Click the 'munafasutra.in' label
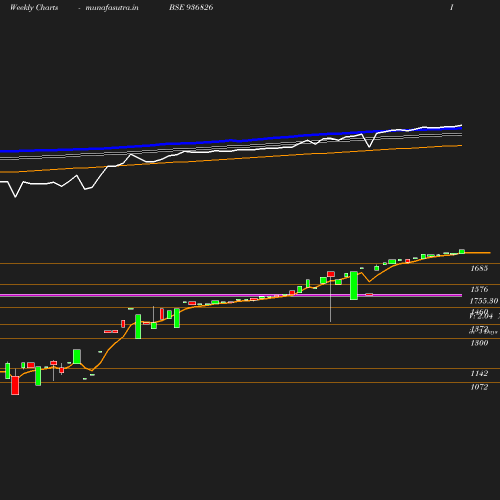 click(112, 7)
